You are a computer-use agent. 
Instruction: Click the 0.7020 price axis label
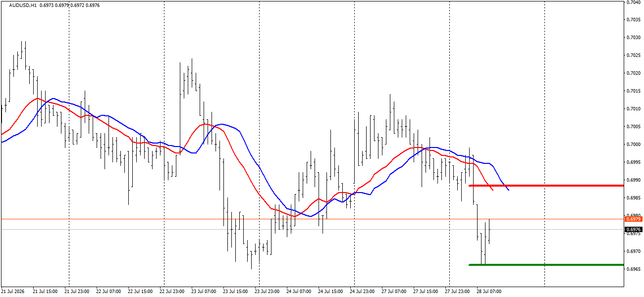[635, 73]
